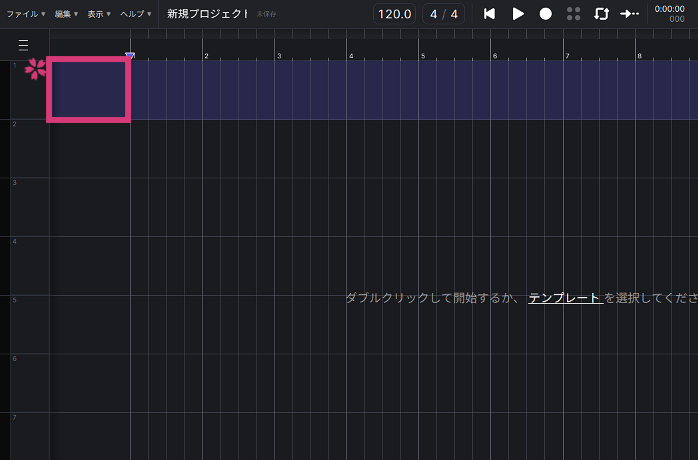The height and width of the screenshot is (460, 698).
Task: Expand the ヘルプ dropdown menu
Action: pos(135,14)
